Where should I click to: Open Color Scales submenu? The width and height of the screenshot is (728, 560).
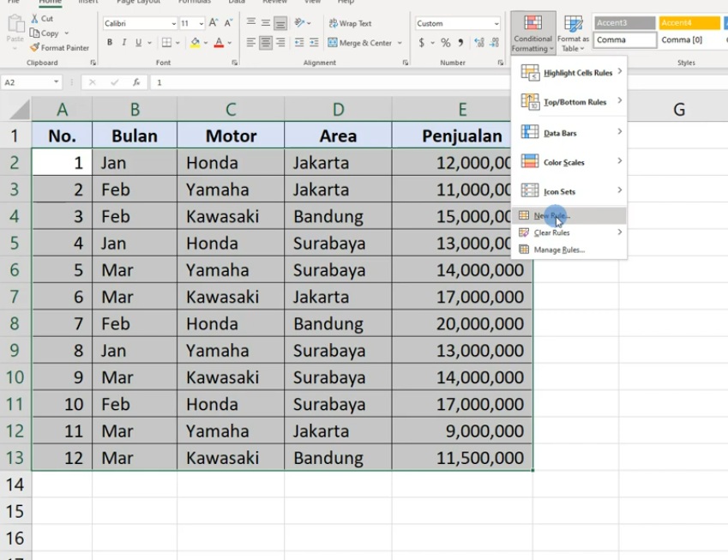click(x=569, y=162)
